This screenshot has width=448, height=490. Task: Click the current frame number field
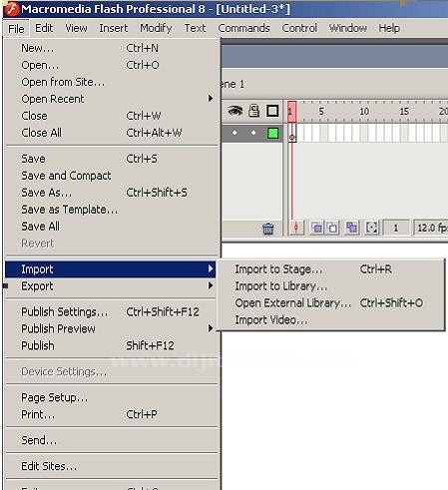coord(396,228)
